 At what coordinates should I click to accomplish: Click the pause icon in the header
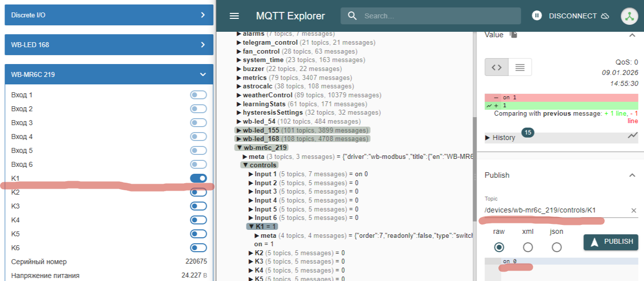tap(537, 16)
